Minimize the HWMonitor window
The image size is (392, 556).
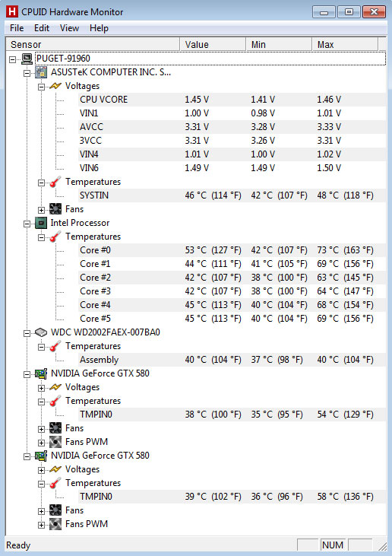click(324, 12)
